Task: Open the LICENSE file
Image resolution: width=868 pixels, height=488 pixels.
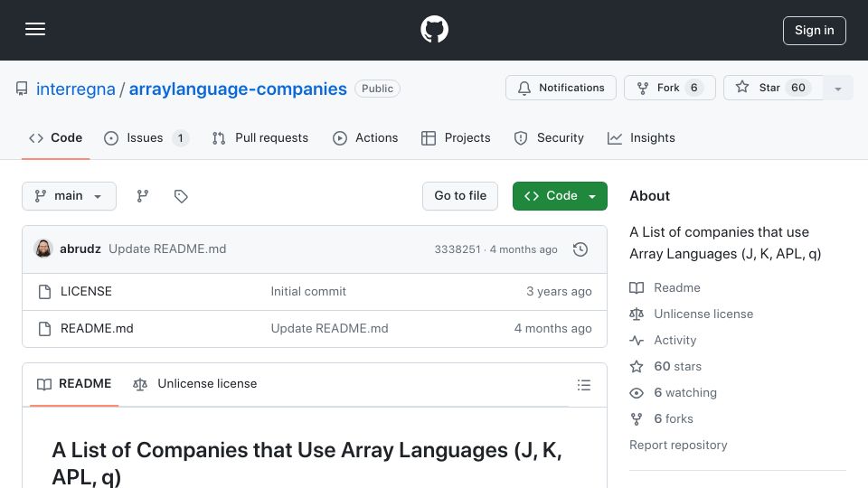Action: [87, 292]
